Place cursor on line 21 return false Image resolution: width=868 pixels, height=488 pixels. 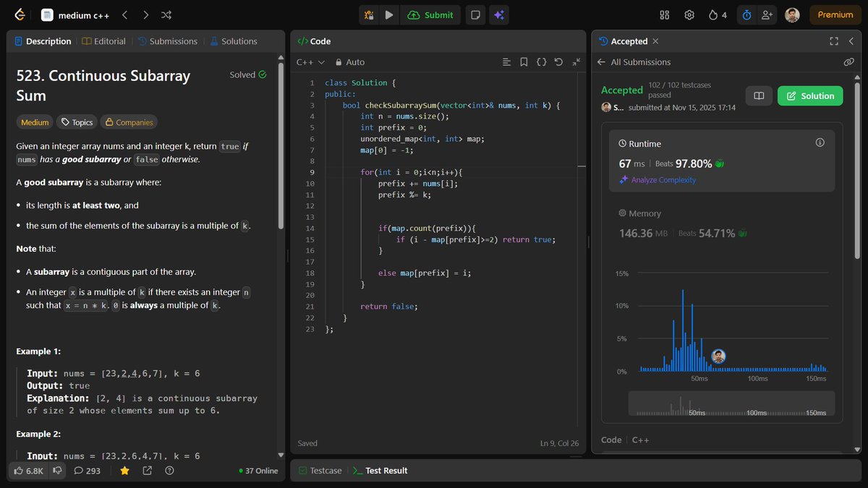point(389,307)
